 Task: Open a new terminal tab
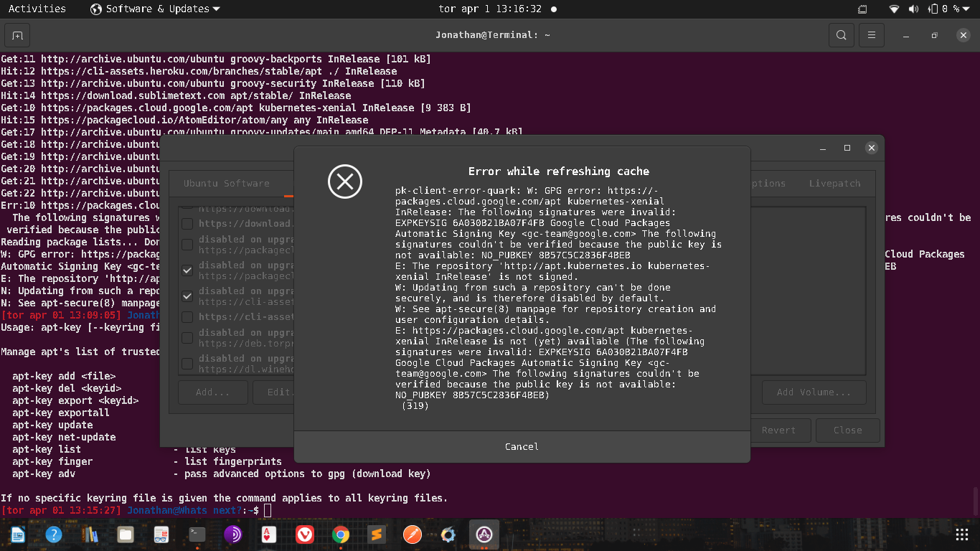(17, 35)
